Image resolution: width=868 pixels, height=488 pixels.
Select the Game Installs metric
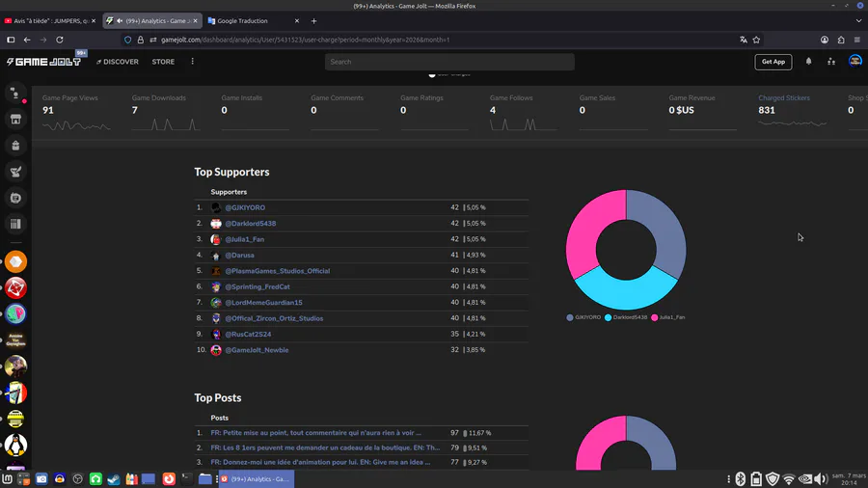pyautogui.click(x=256, y=114)
